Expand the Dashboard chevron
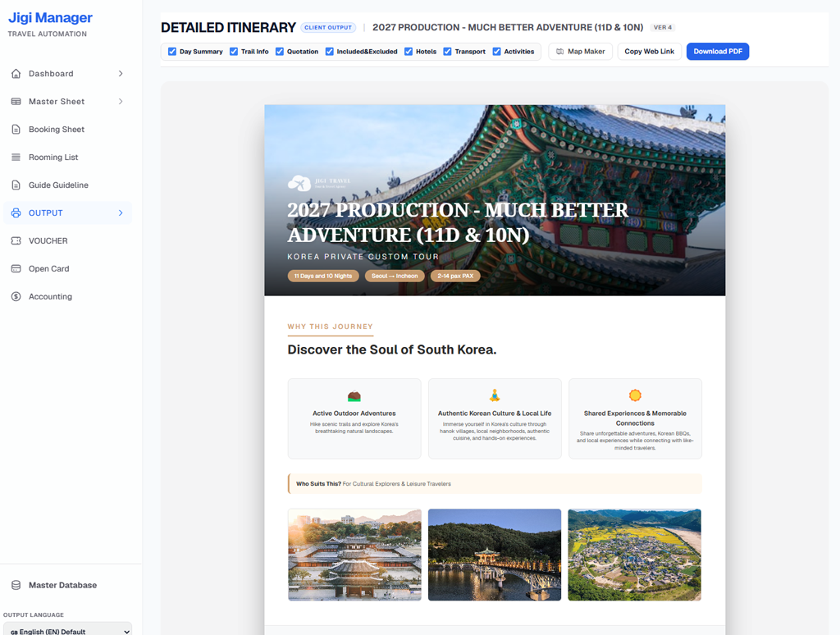The width and height of the screenshot is (840, 635). point(121,73)
